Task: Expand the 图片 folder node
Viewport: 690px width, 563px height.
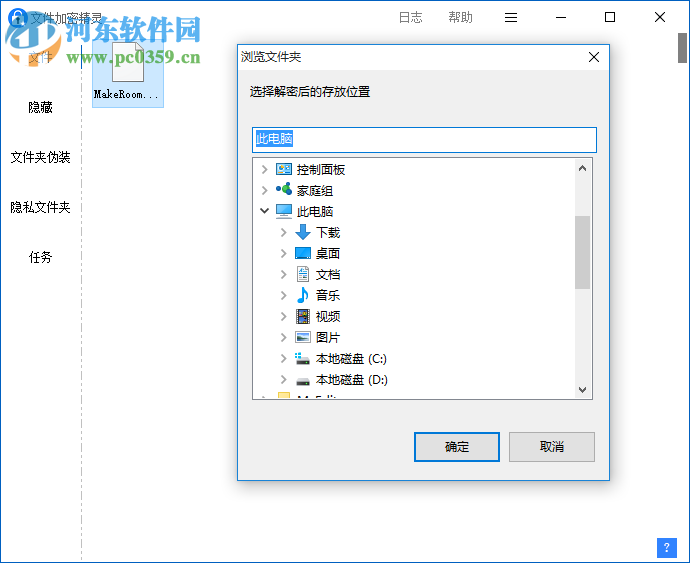Action: coord(283,337)
